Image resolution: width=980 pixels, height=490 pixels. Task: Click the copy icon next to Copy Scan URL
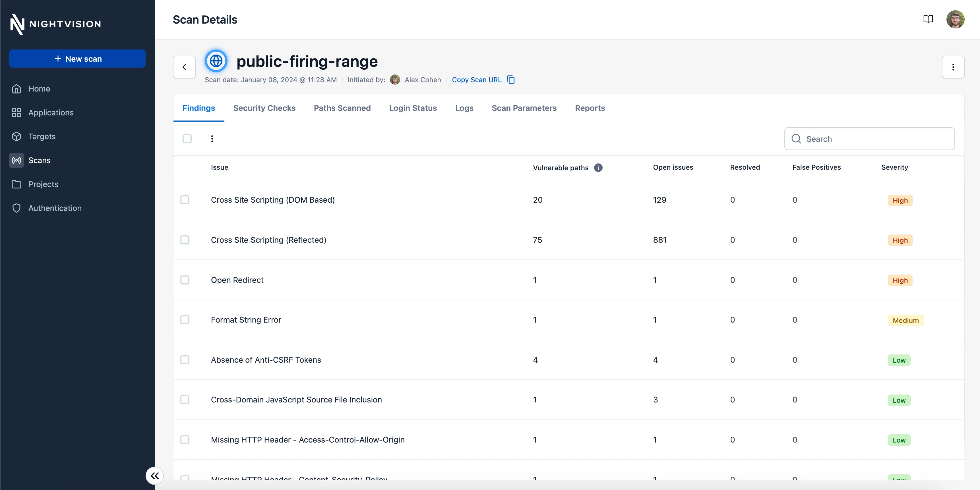[511, 80]
